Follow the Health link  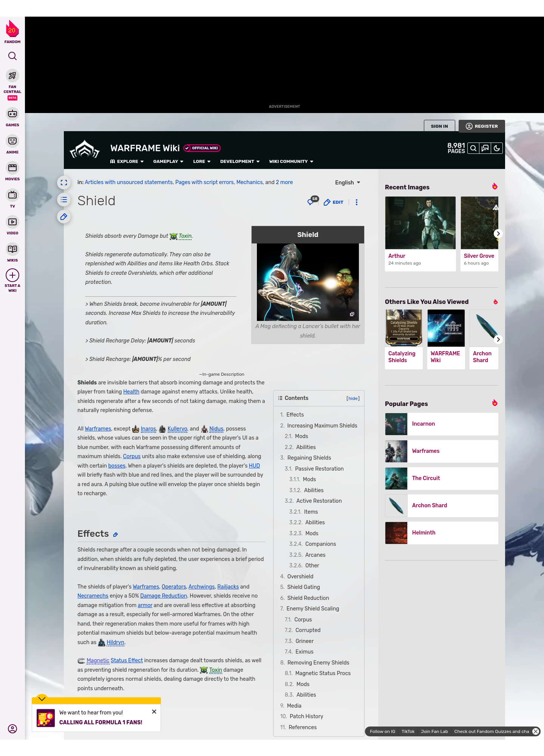tap(131, 392)
